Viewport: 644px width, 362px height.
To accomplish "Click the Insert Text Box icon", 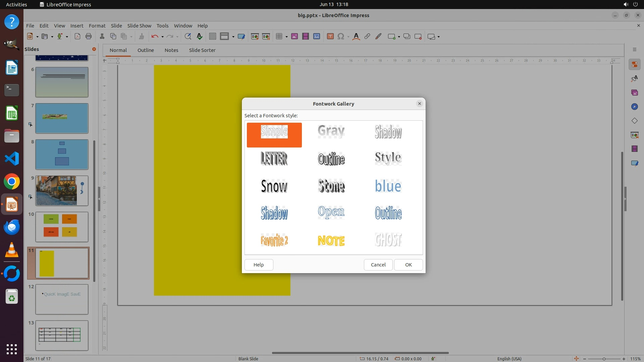I will coord(330,37).
